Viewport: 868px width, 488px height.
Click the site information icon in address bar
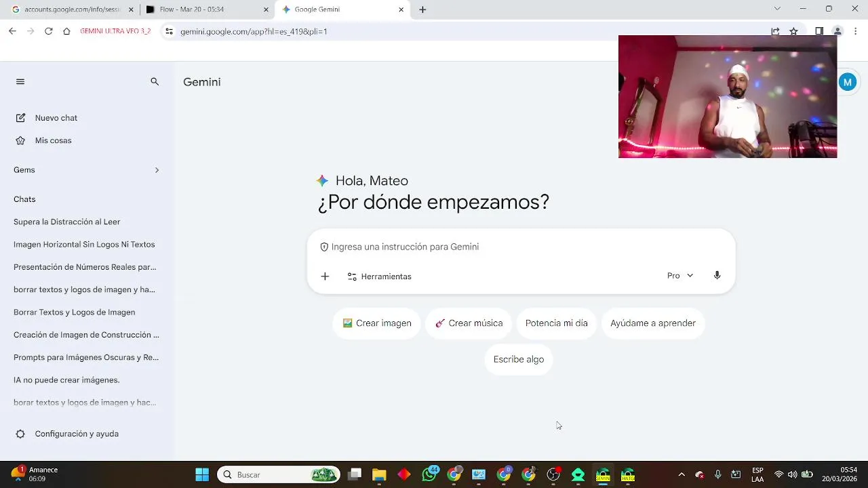[x=169, y=31]
